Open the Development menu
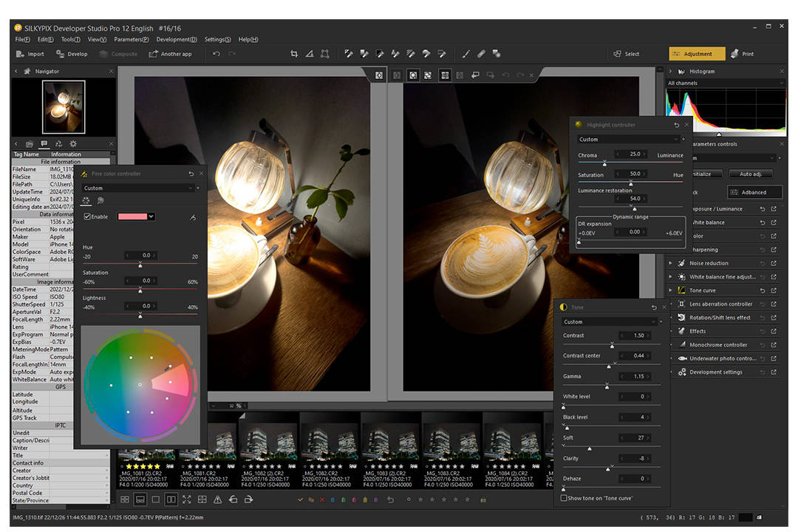Image resolution: width=798 pixels, height=532 pixels. 176,39
